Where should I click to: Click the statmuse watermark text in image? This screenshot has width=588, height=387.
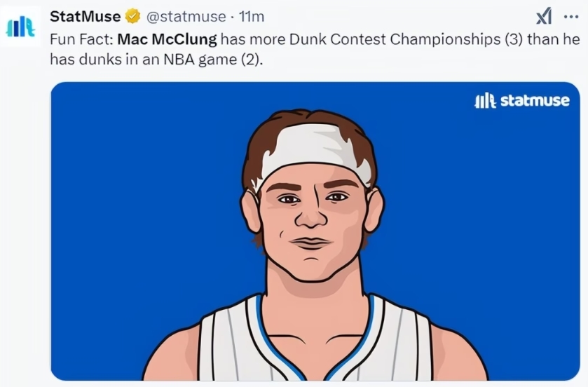pyautogui.click(x=535, y=101)
